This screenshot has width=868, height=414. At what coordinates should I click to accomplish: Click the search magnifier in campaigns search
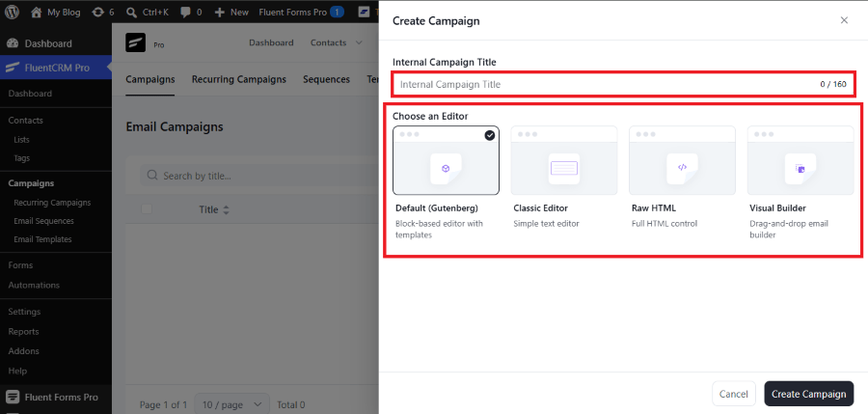(152, 176)
